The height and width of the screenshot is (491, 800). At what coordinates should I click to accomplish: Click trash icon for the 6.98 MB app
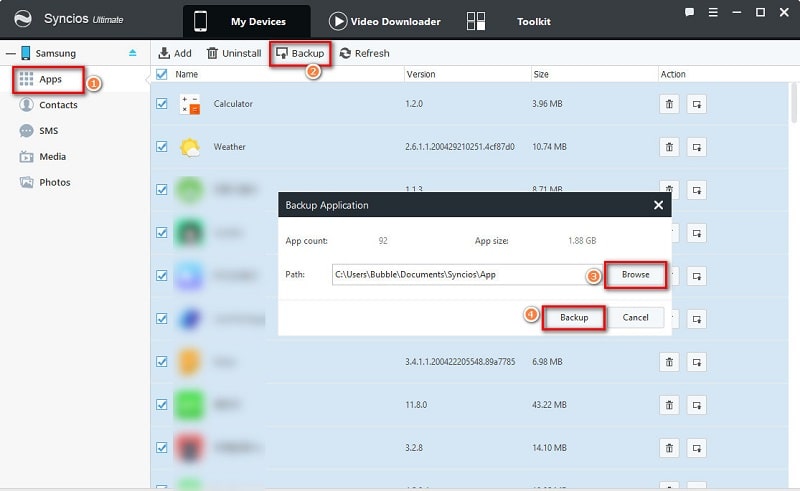click(x=669, y=362)
